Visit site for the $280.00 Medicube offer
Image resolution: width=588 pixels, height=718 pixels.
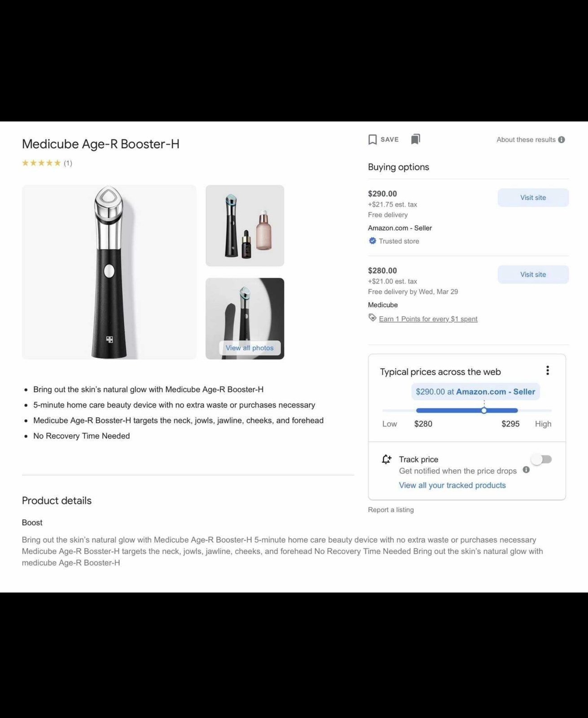click(x=533, y=274)
